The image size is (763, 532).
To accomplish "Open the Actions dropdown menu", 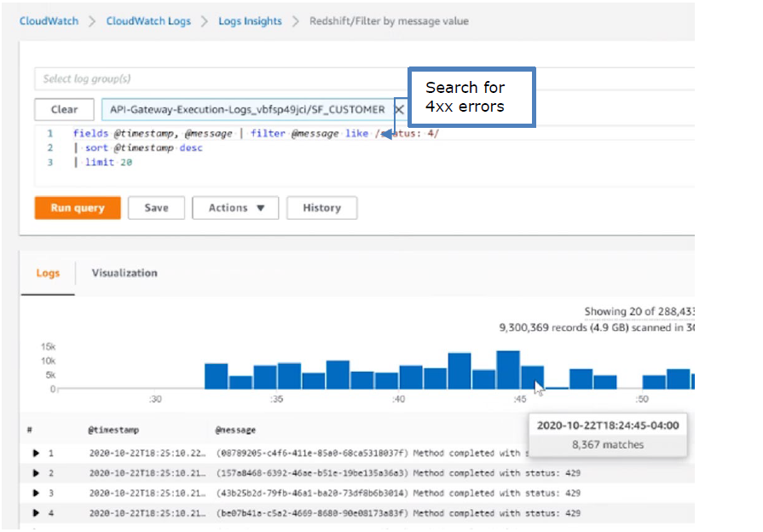I will click(x=236, y=208).
